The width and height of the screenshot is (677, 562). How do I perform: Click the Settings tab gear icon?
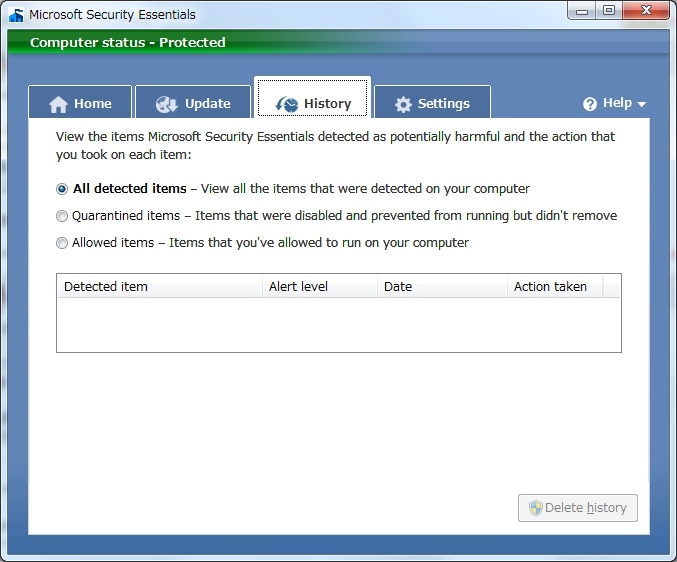(x=403, y=104)
